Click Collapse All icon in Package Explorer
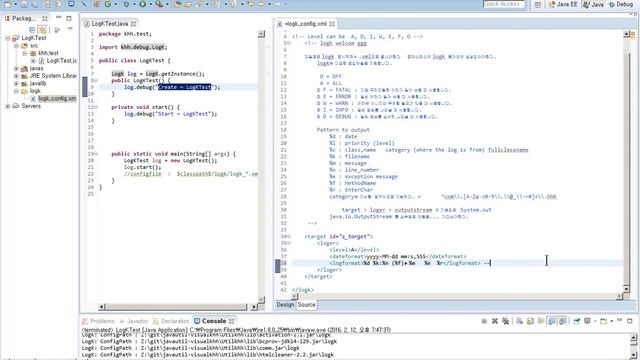640x360 pixels. (32, 29)
